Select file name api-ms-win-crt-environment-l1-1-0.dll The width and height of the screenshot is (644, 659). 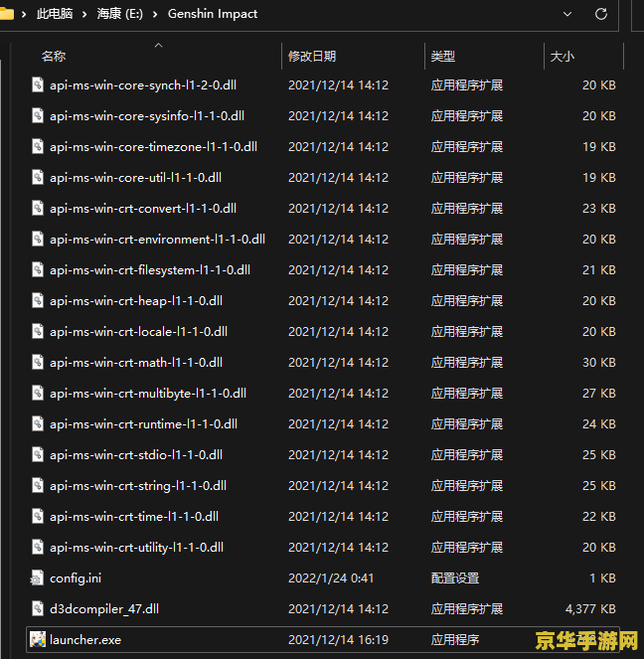158,240
